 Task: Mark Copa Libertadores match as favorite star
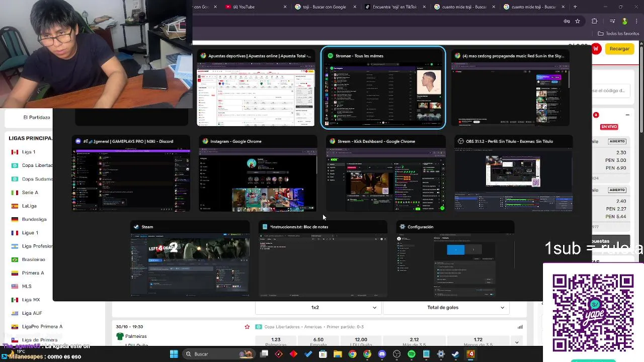(x=247, y=327)
